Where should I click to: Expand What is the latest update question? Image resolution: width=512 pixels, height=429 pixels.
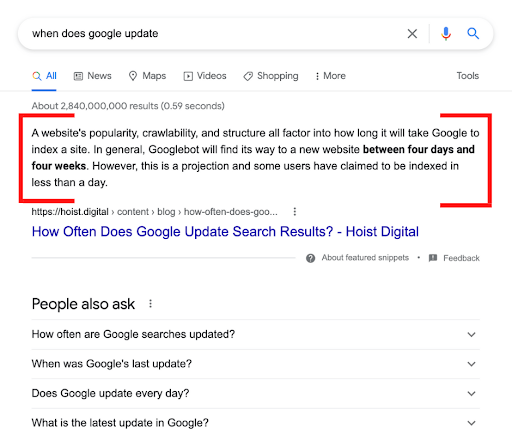point(256,421)
